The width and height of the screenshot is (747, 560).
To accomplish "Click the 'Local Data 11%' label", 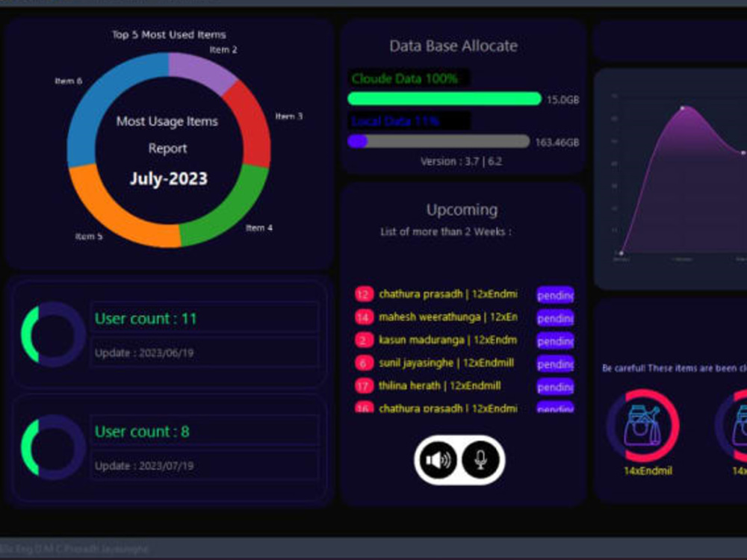I will coord(395,121).
